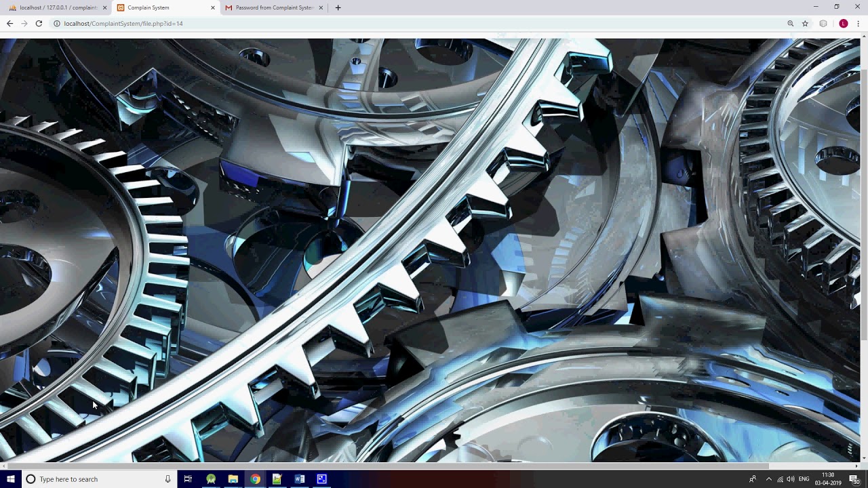This screenshot has width=868, height=488.
Task: Open the Action Center notifications icon
Action: (x=854, y=479)
